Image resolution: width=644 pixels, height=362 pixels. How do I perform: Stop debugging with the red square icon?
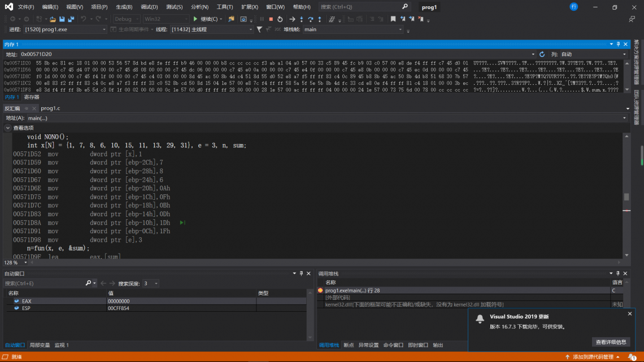point(271,19)
